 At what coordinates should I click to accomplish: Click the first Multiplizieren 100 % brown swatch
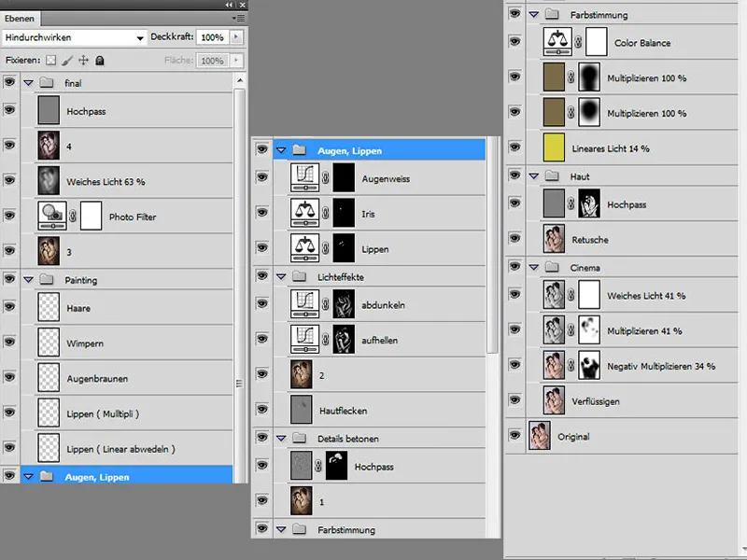pyautogui.click(x=554, y=77)
